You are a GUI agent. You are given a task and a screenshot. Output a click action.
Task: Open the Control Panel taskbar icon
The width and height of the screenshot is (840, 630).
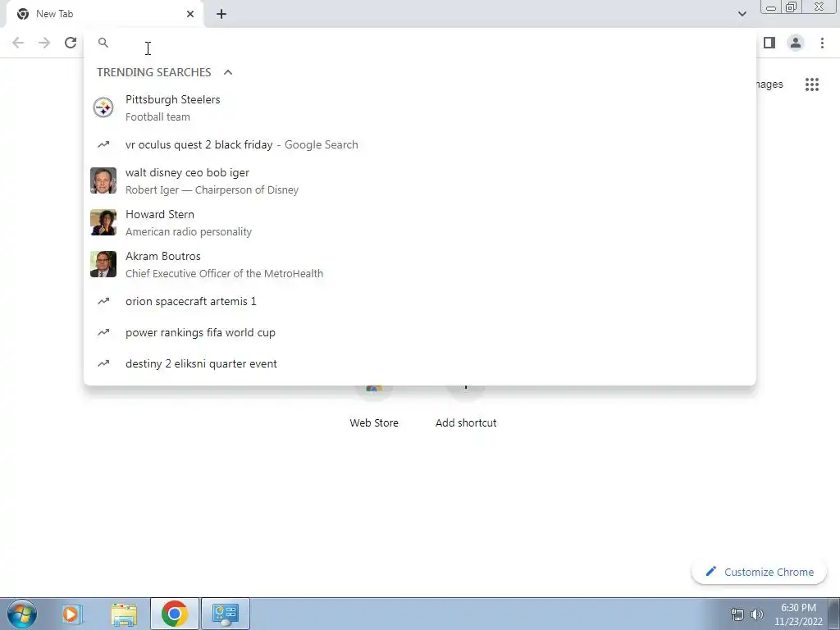coord(226,614)
